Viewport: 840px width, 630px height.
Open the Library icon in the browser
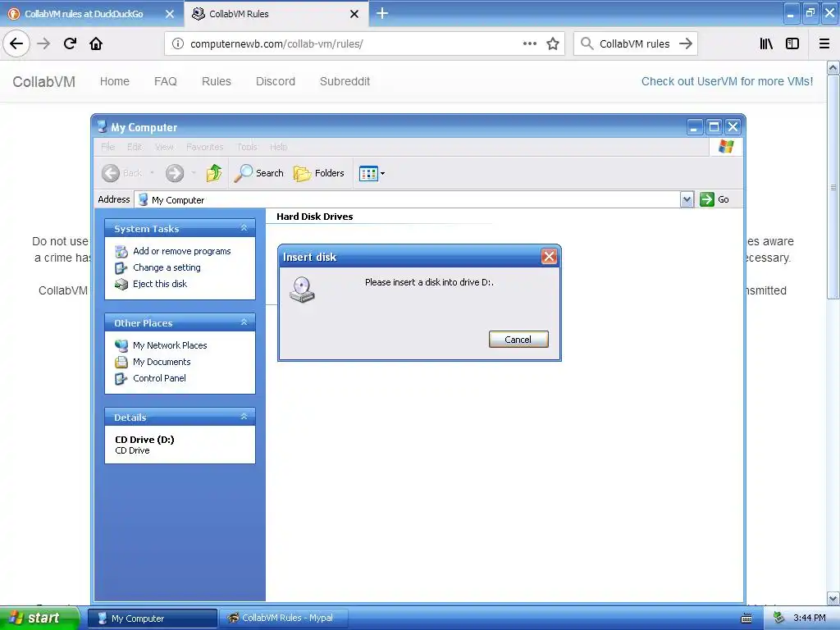[766, 44]
